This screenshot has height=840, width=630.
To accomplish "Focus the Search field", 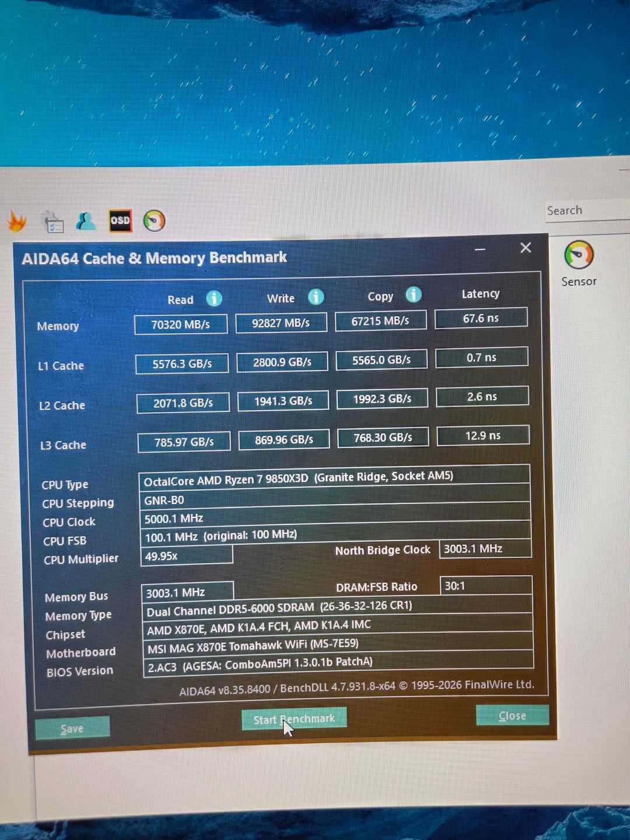I will coord(586,211).
